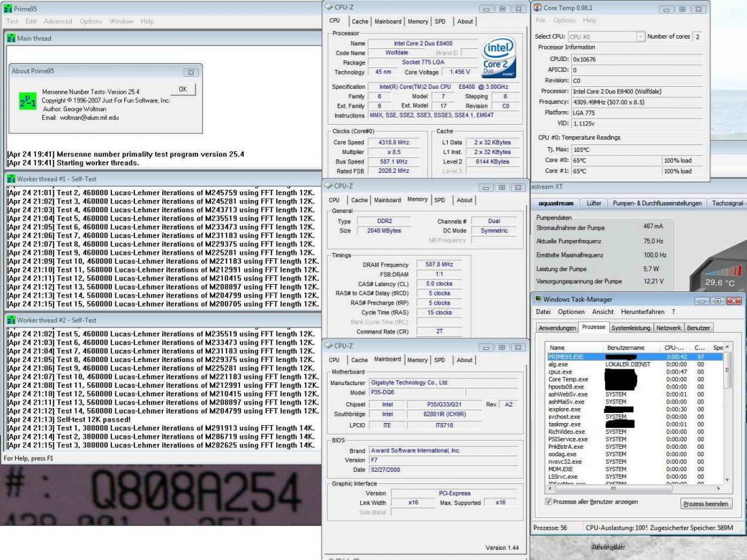Viewport: 747px width, 560px height.
Task: Click the Arbeitsplatz desktop icon label
Action: tap(608, 546)
